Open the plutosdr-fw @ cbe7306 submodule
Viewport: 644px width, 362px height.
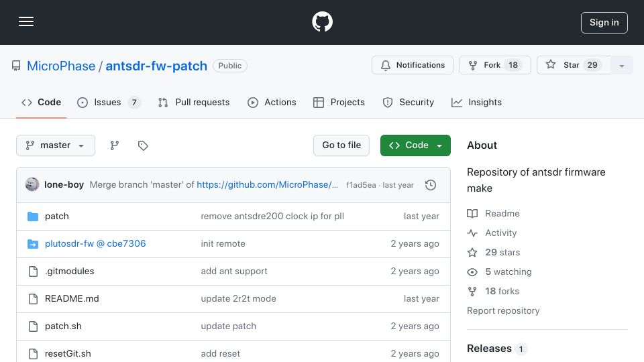tap(95, 244)
